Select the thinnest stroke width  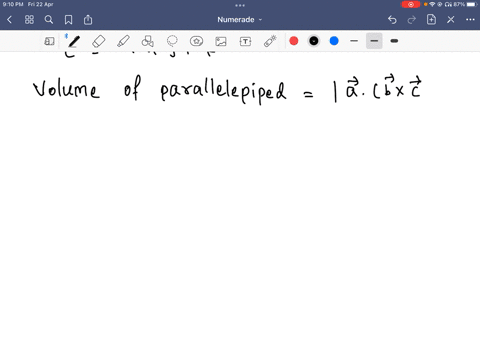point(354,41)
